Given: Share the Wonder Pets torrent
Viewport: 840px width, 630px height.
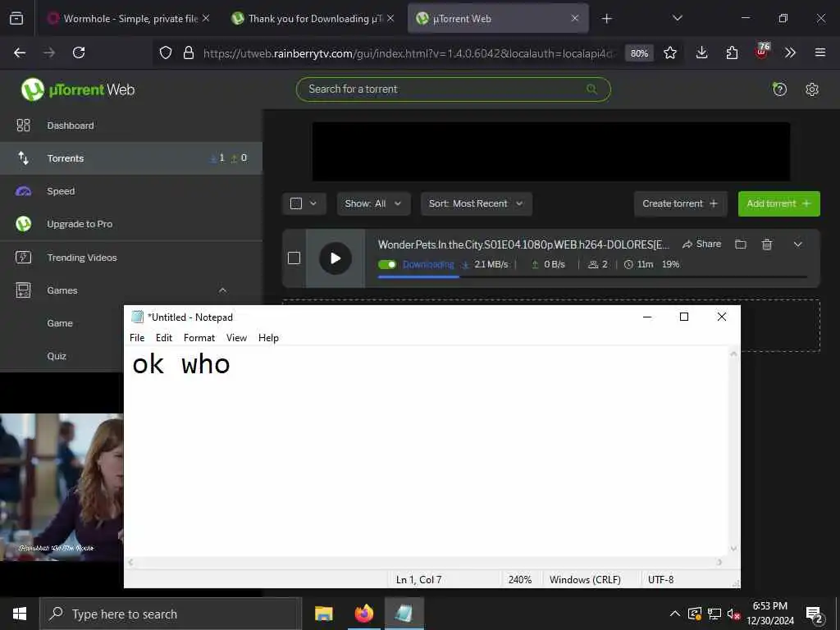Looking at the screenshot, I should (x=702, y=244).
